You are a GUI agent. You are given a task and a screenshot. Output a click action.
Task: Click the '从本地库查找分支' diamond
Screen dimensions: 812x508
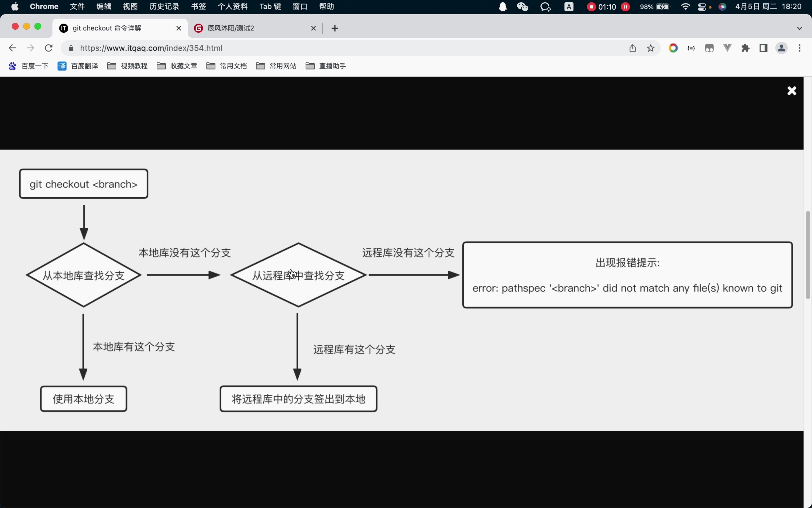pos(84,275)
